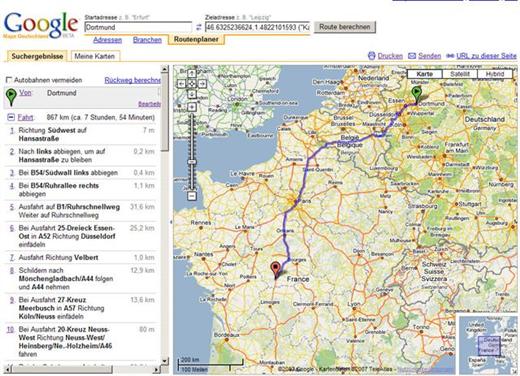Switch map view to Satellit
The image size is (520, 376).
(460, 74)
